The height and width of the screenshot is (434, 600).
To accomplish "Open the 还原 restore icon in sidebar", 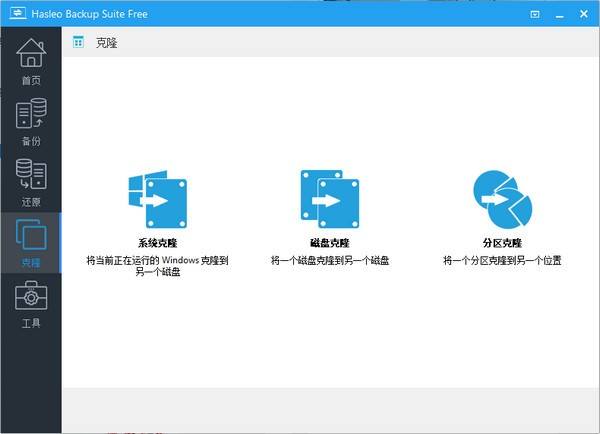I will pyautogui.click(x=31, y=175).
